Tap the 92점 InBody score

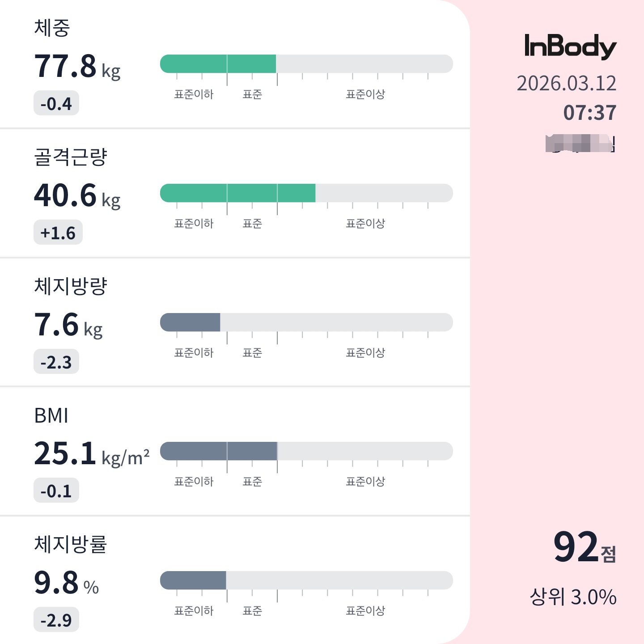click(x=585, y=547)
